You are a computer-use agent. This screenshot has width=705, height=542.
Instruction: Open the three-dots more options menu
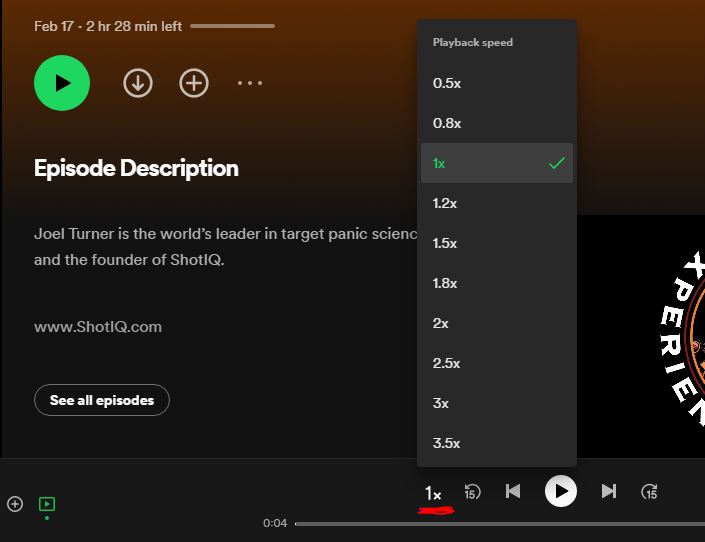pos(250,83)
